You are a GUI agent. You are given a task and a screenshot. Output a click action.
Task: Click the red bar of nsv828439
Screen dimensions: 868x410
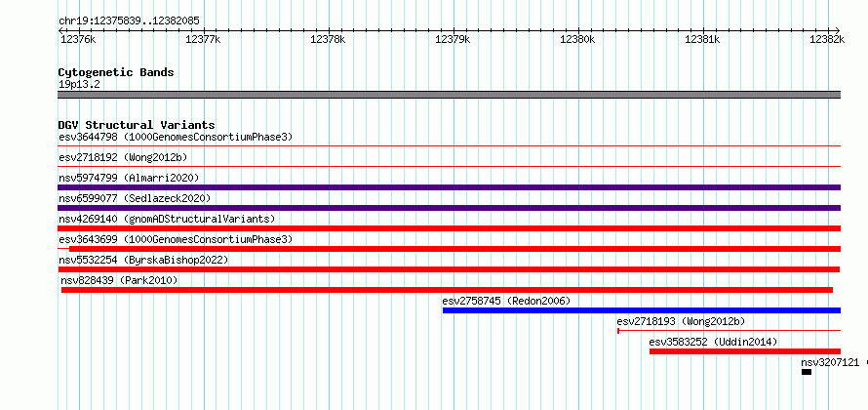click(447, 290)
